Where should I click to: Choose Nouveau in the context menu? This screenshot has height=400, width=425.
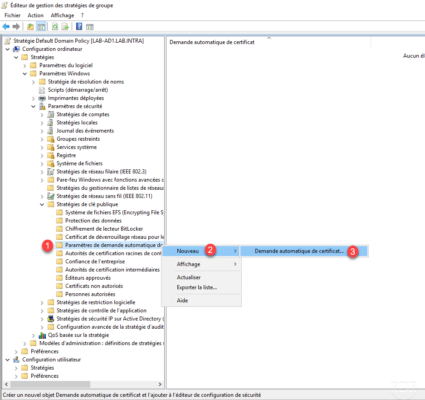tap(201, 251)
